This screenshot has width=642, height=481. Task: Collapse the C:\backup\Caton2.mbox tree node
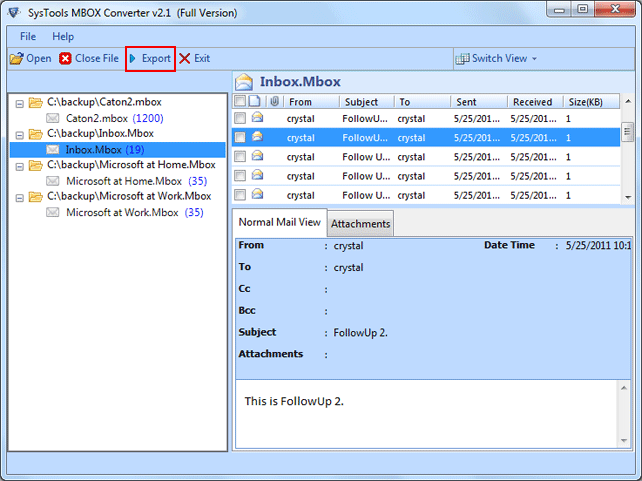point(19,102)
